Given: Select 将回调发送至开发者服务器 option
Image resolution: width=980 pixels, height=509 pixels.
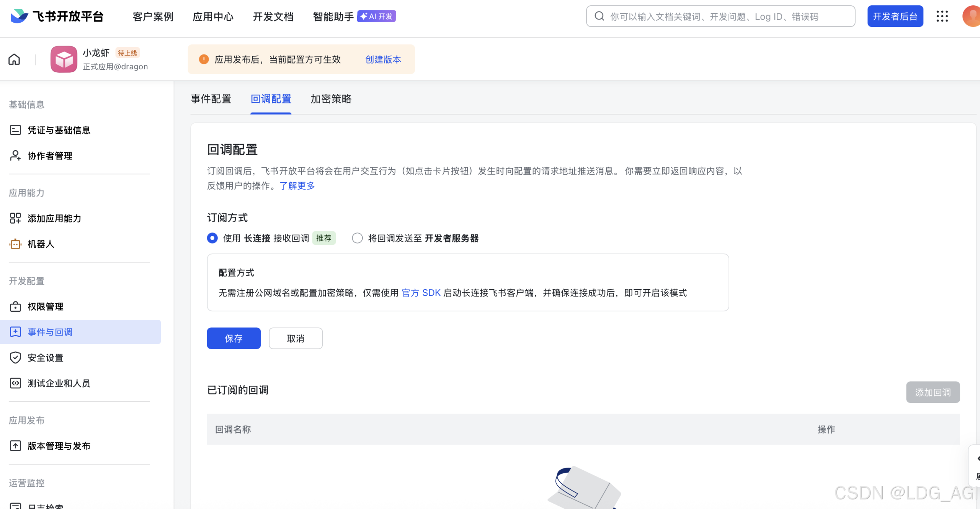Looking at the screenshot, I should click(357, 238).
